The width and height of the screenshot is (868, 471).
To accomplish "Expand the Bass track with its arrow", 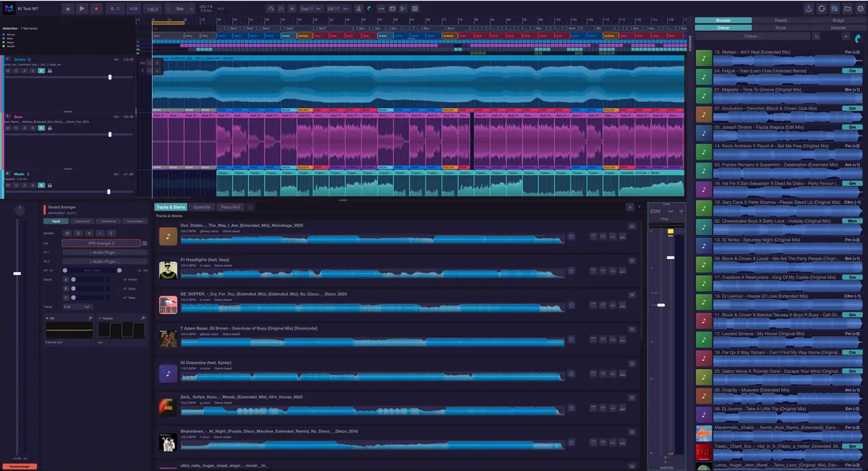I will click(7, 116).
